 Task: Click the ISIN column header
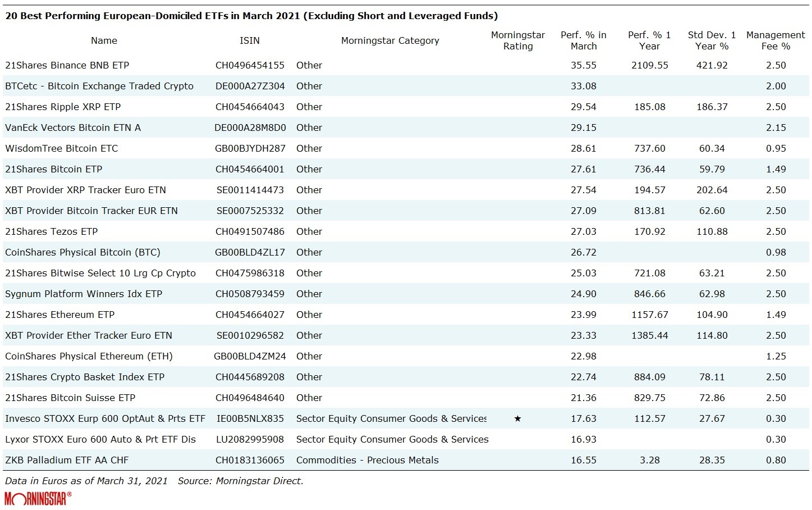point(250,40)
